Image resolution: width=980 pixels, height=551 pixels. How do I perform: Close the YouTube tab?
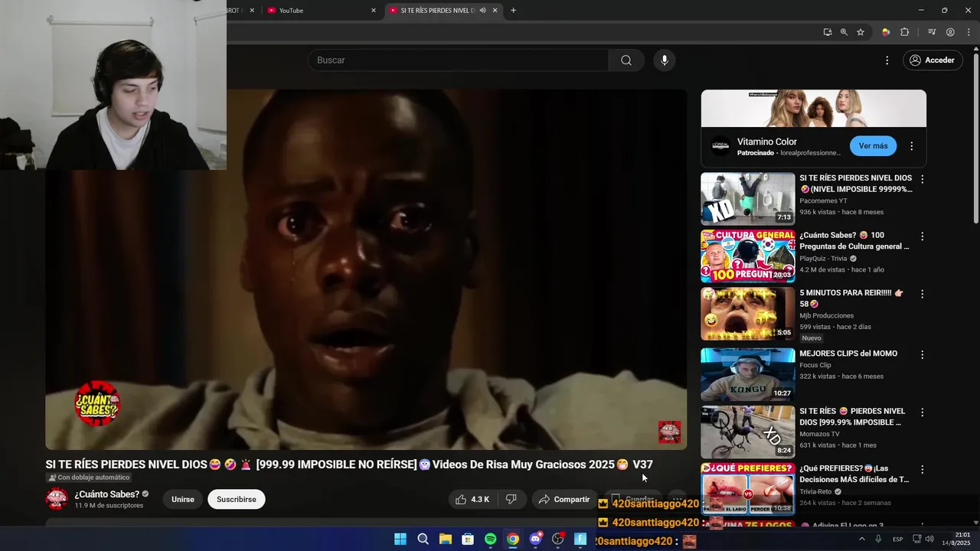(x=374, y=11)
